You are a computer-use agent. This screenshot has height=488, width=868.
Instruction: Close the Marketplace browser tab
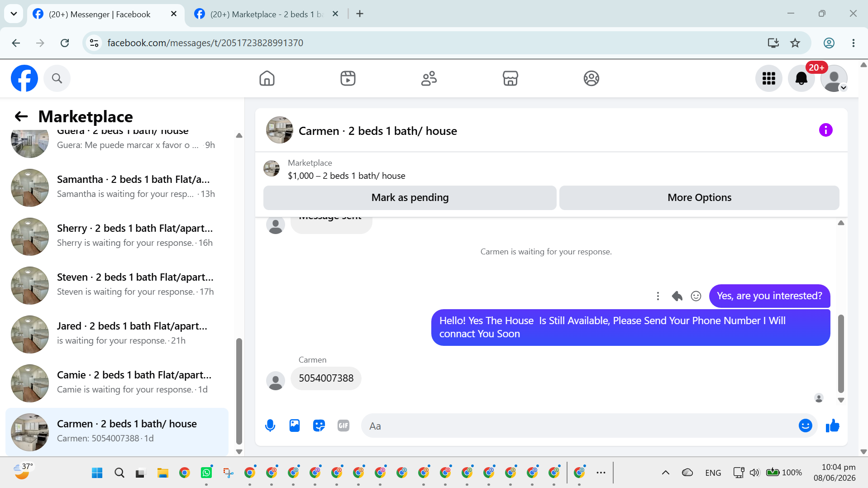coord(335,14)
